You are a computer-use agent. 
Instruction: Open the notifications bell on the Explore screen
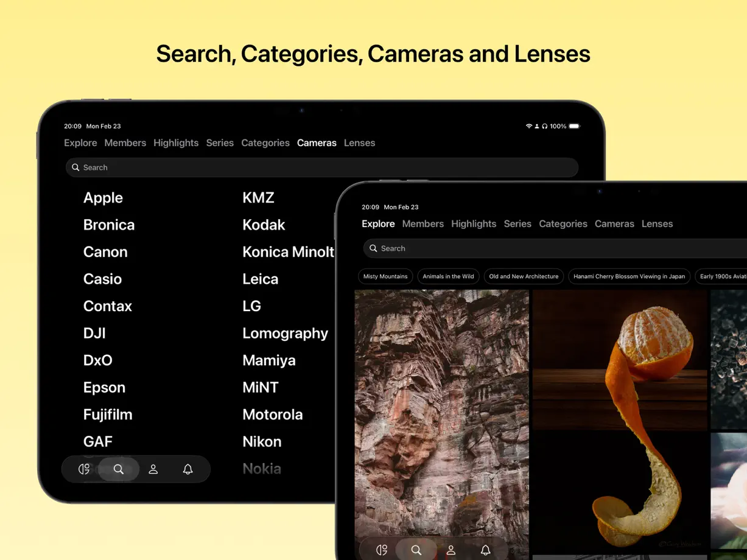(486, 550)
